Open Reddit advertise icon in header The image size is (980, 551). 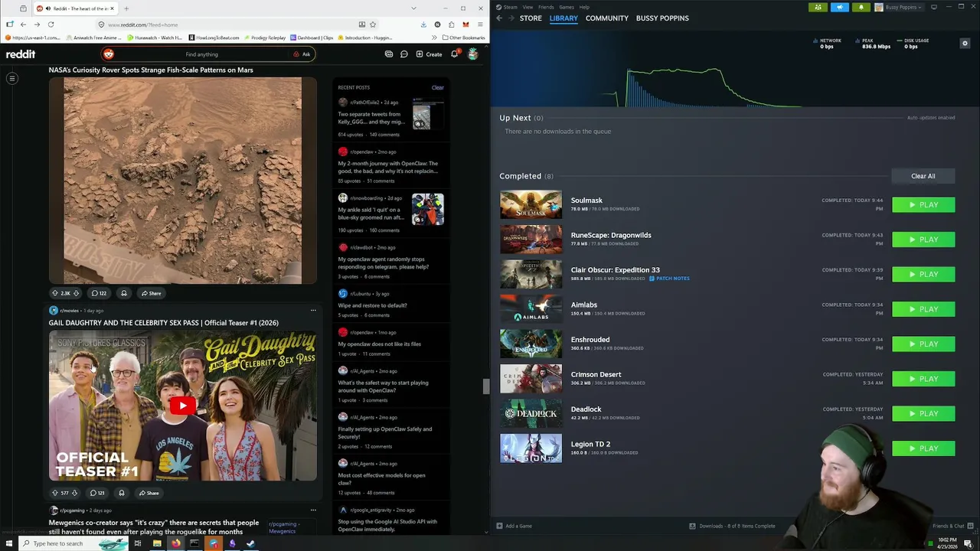(x=389, y=54)
